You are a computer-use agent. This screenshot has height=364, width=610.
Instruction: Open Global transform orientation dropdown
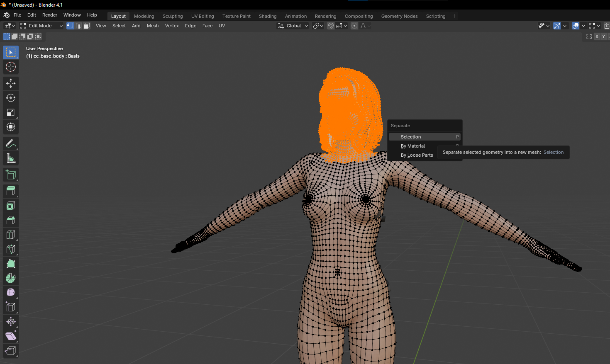(x=293, y=26)
